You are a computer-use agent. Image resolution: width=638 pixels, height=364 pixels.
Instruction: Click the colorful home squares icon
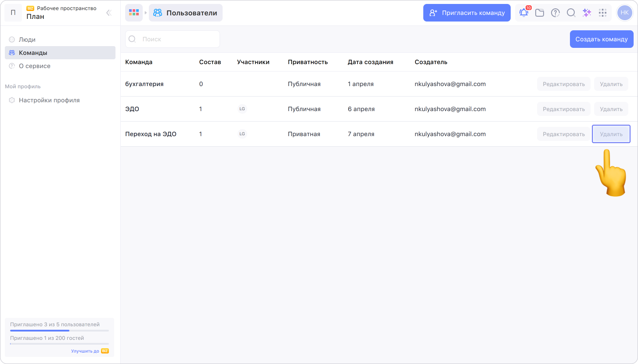(x=134, y=13)
